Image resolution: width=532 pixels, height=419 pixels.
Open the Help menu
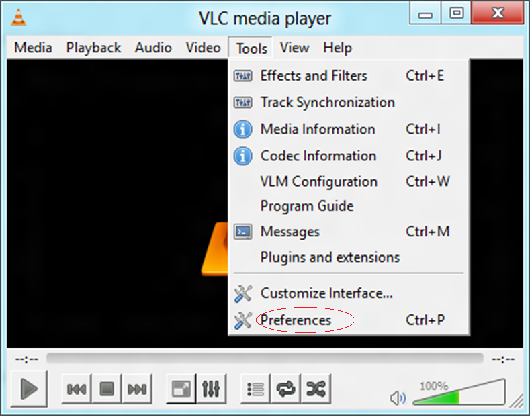(338, 48)
